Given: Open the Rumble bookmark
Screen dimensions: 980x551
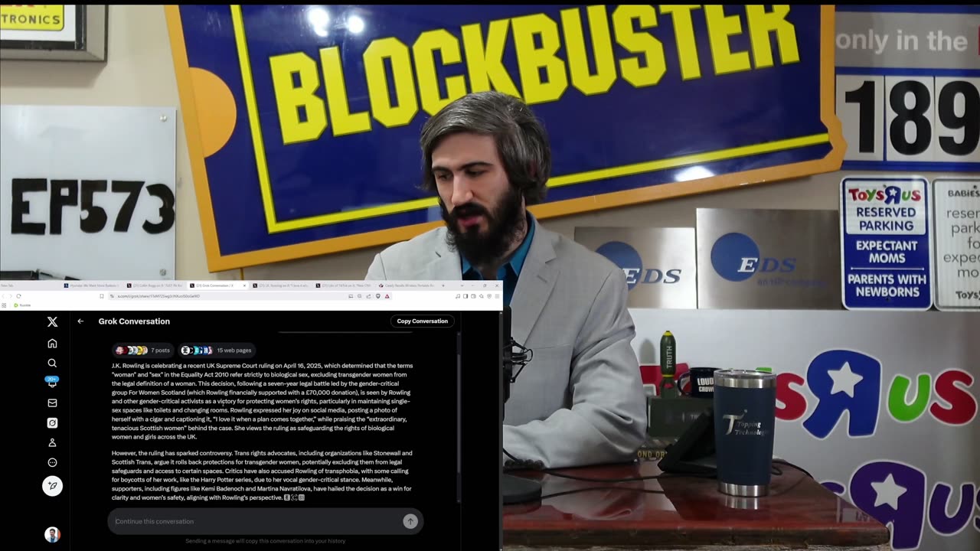Looking at the screenshot, I should pos(22,305).
